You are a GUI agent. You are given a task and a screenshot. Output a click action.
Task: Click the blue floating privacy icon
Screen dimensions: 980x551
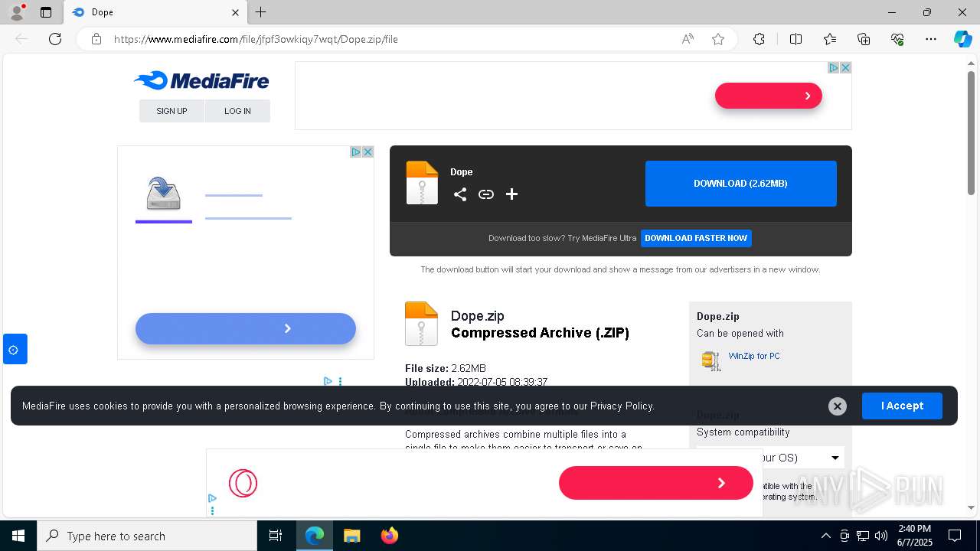[15, 350]
